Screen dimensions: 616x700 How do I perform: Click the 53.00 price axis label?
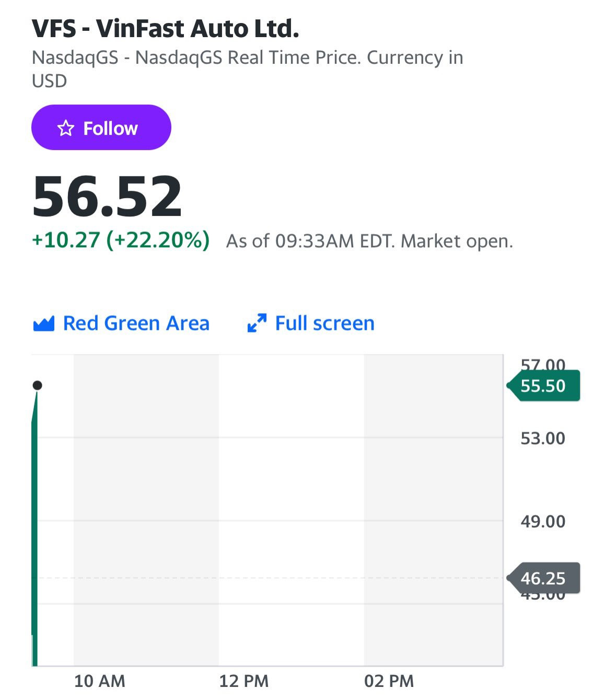[543, 438]
